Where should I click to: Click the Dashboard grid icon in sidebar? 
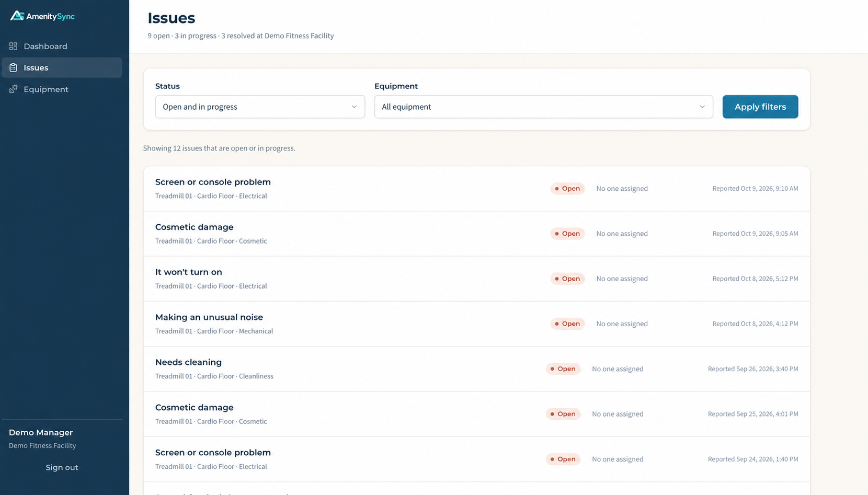tap(13, 46)
